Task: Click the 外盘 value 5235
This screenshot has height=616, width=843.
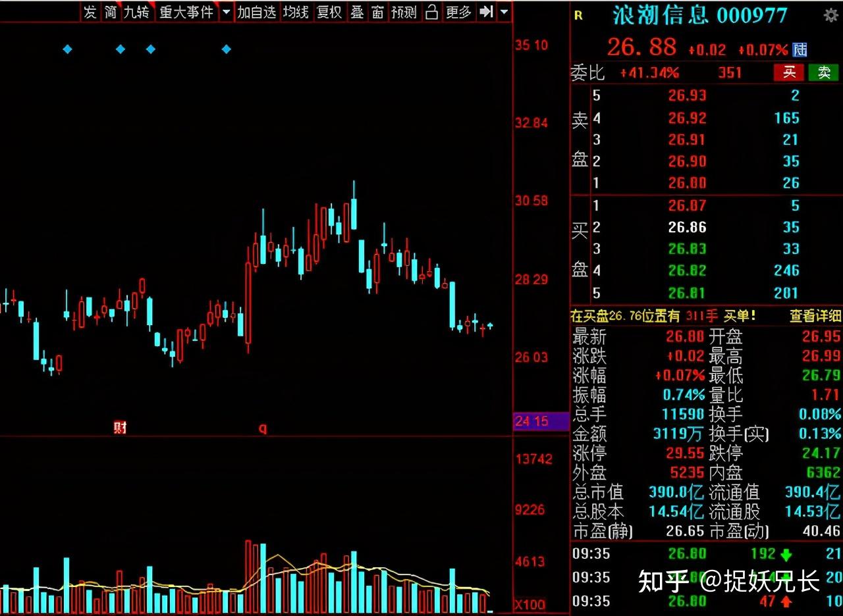Action: 688,473
